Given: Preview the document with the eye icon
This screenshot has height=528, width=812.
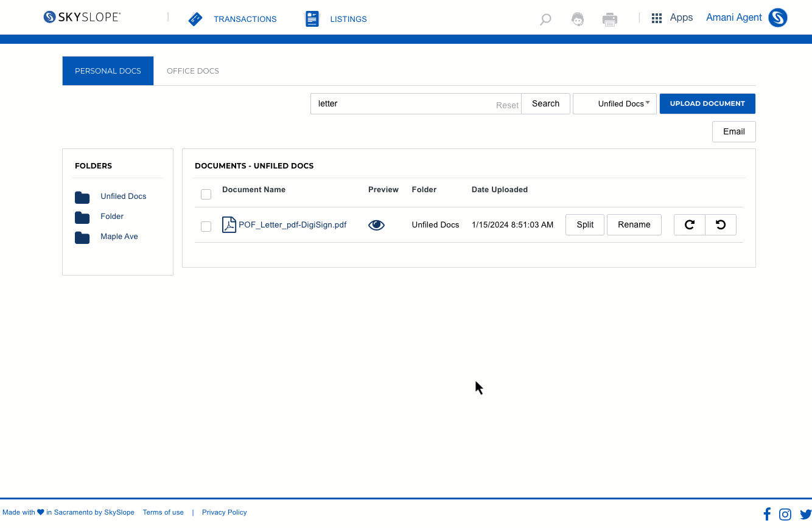Looking at the screenshot, I should click(377, 224).
